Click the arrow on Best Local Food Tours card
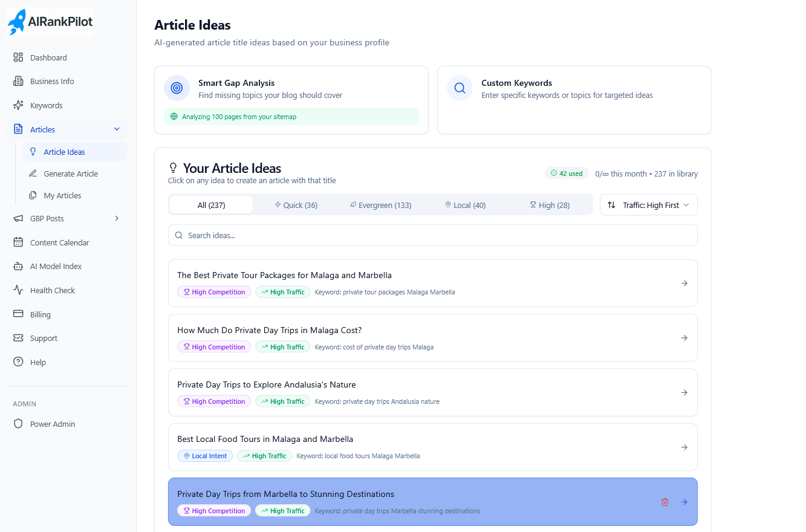Viewport: 806px width, 532px height. pyautogui.click(x=684, y=447)
